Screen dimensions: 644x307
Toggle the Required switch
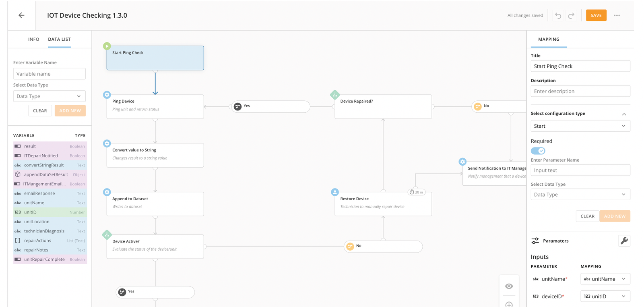coord(538,151)
